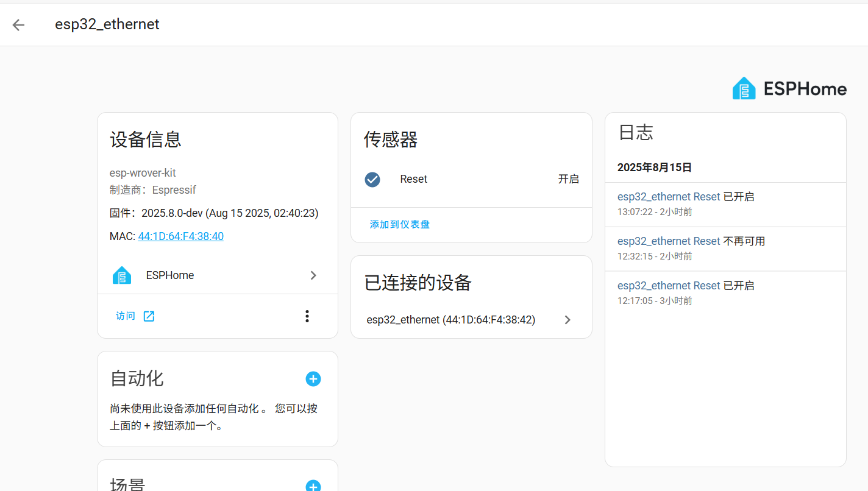Click the timestamp 12:17:05 - 3小时前

click(x=655, y=301)
